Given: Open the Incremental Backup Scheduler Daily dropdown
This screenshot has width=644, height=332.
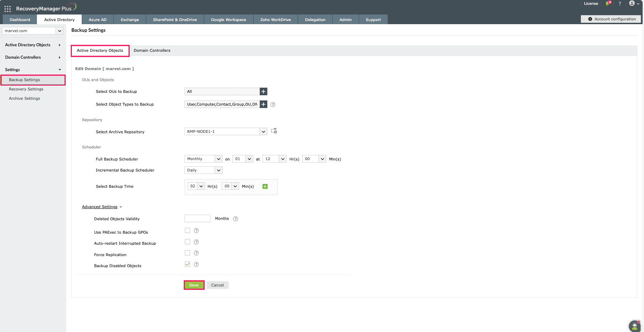Looking at the screenshot, I should coord(204,170).
